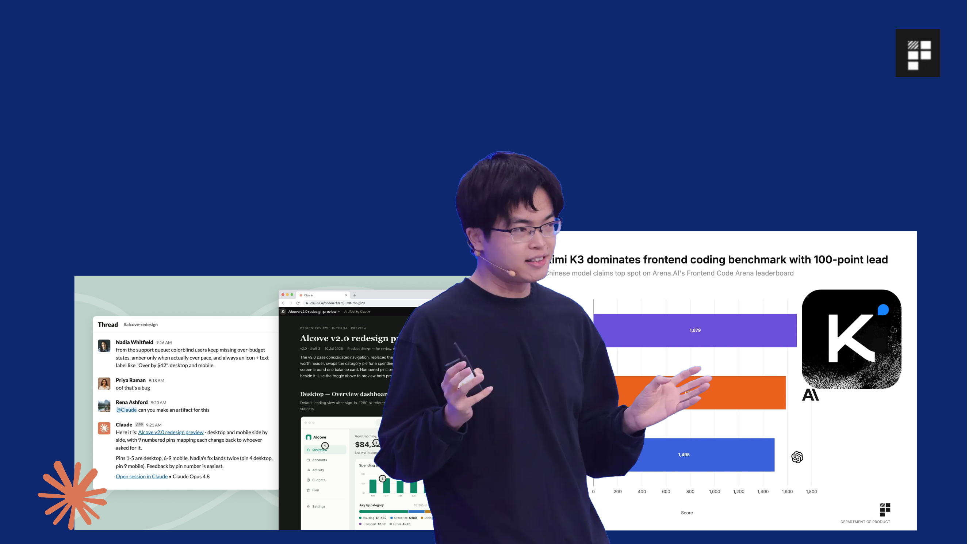Screen dimensions: 980x544
Task: Reload the Claude artifact page
Action: click(x=298, y=303)
